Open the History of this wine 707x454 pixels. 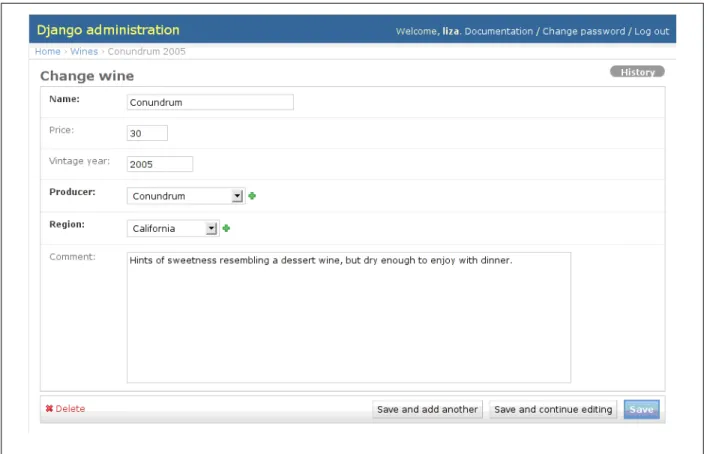[x=637, y=72]
